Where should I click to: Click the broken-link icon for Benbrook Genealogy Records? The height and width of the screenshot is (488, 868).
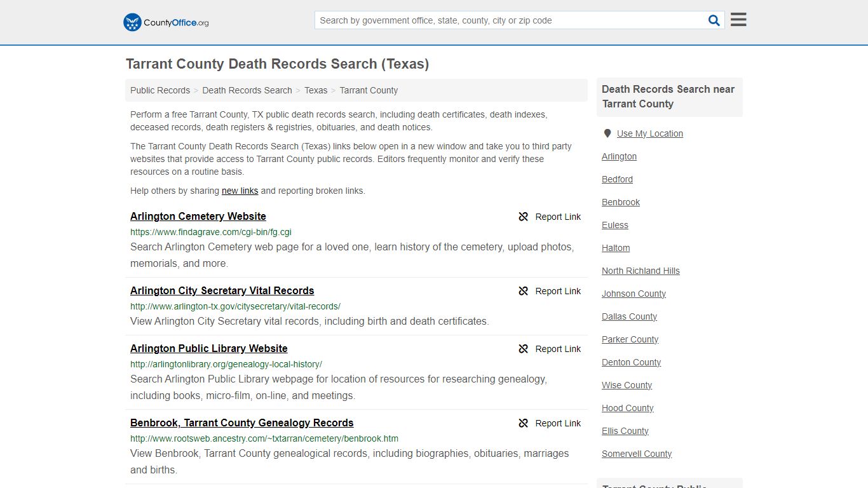[x=524, y=423]
